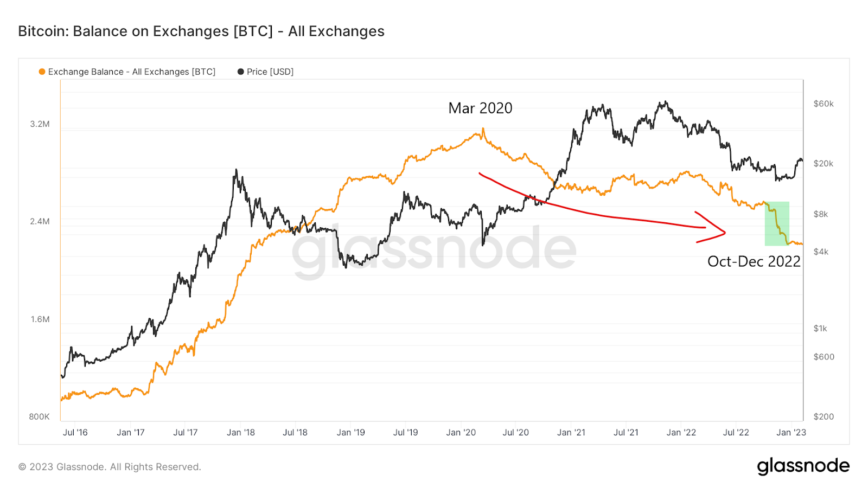Toggle the orange Exchange Balance legend dot

point(42,72)
